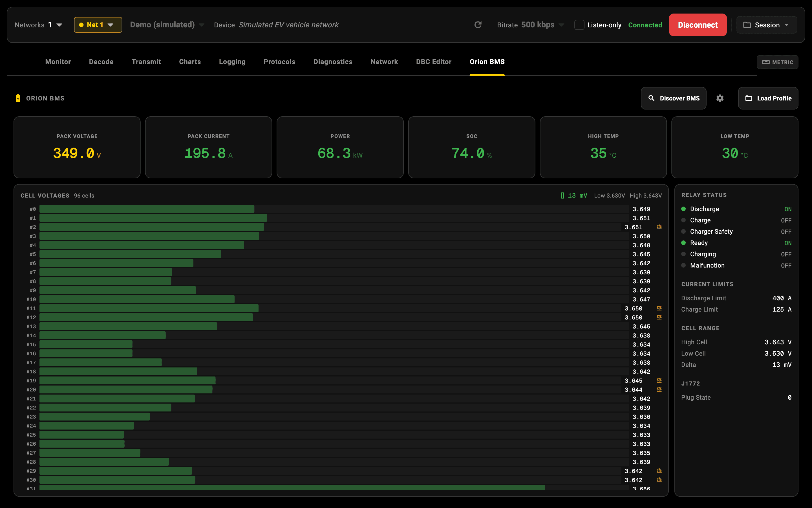Screen dimensions: 812x508
Task: Click balancing icon on cell #30
Action: pyautogui.click(x=659, y=480)
